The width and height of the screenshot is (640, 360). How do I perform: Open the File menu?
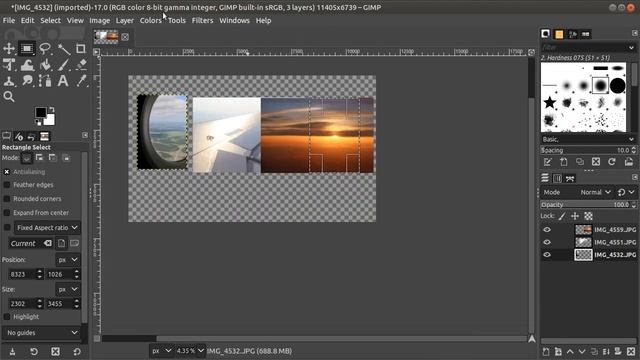(x=9, y=20)
